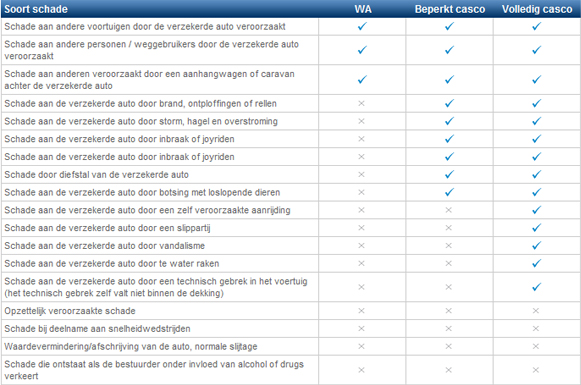
Task: Click Beperkt casco checkmark for loslopende dieren row
Action: pyautogui.click(x=449, y=192)
